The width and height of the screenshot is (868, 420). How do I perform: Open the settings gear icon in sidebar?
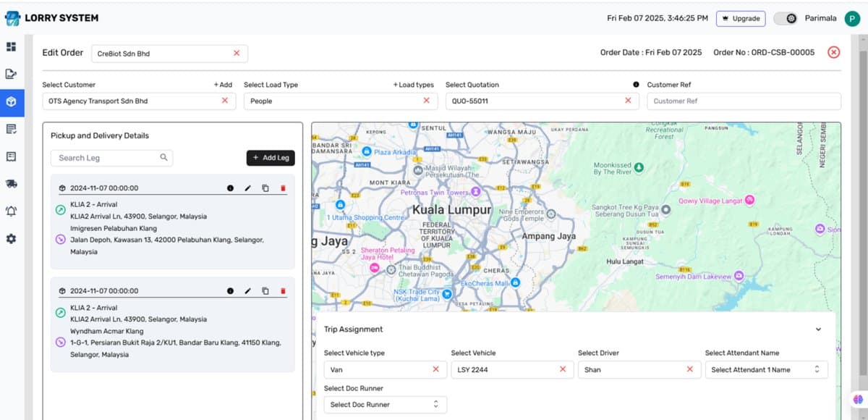(x=11, y=238)
